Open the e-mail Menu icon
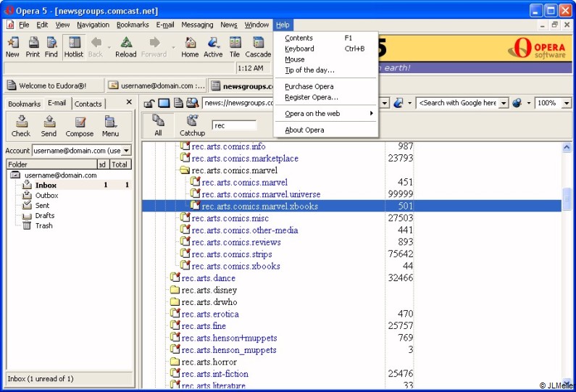Screen dimensions: 576x392 (x=110, y=126)
